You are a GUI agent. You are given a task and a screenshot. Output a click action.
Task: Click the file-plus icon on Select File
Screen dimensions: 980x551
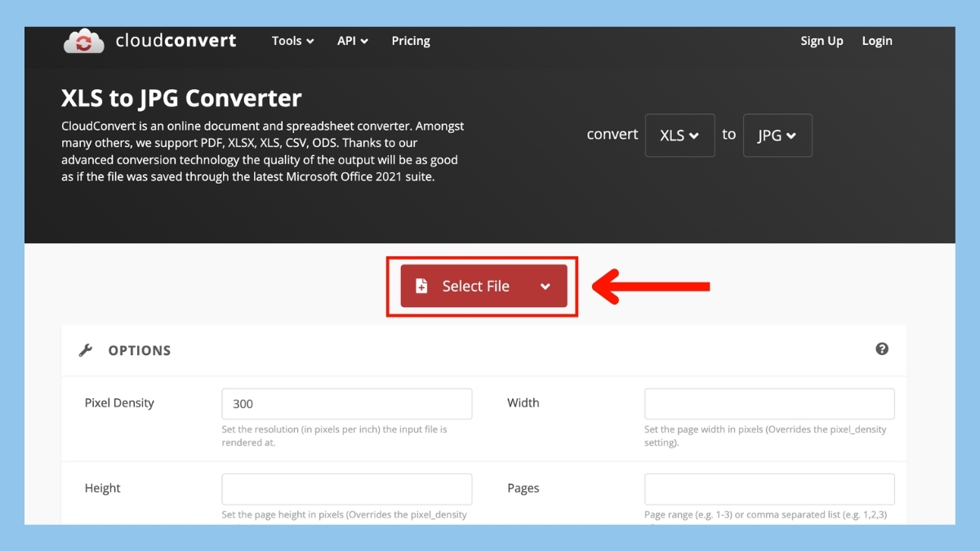(x=421, y=286)
